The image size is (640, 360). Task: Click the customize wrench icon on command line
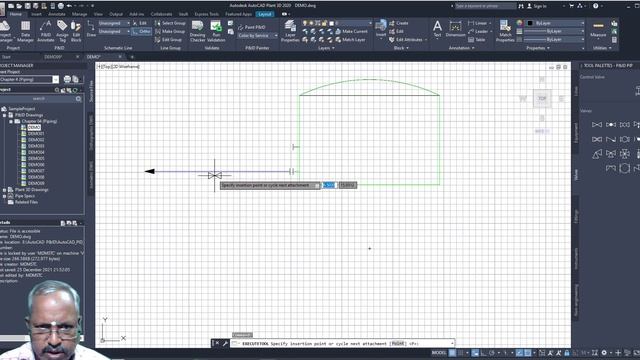coord(224,343)
